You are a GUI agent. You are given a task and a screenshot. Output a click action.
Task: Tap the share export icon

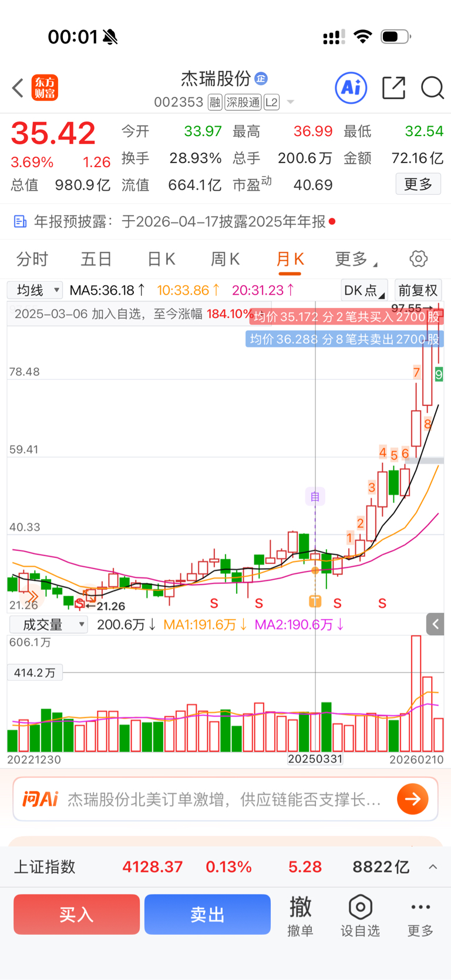pyautogui.click(x=393, y=88)
